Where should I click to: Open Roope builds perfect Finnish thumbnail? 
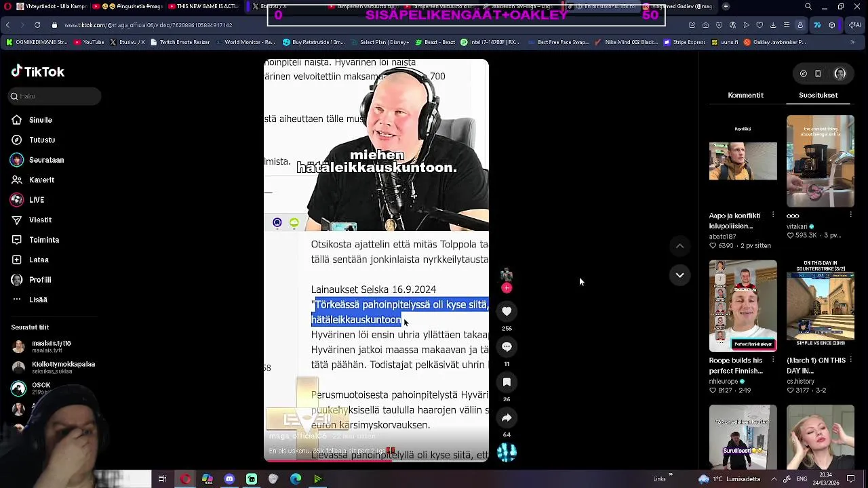click(743, 306)
